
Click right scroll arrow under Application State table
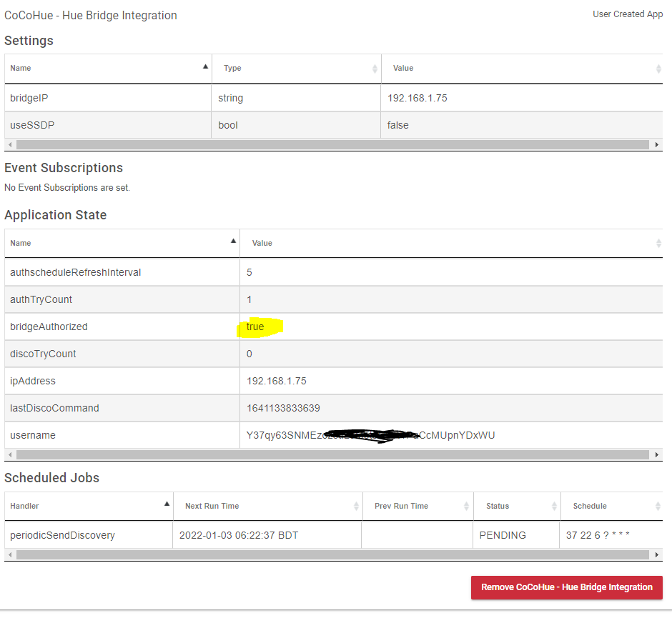pos(656,455)
